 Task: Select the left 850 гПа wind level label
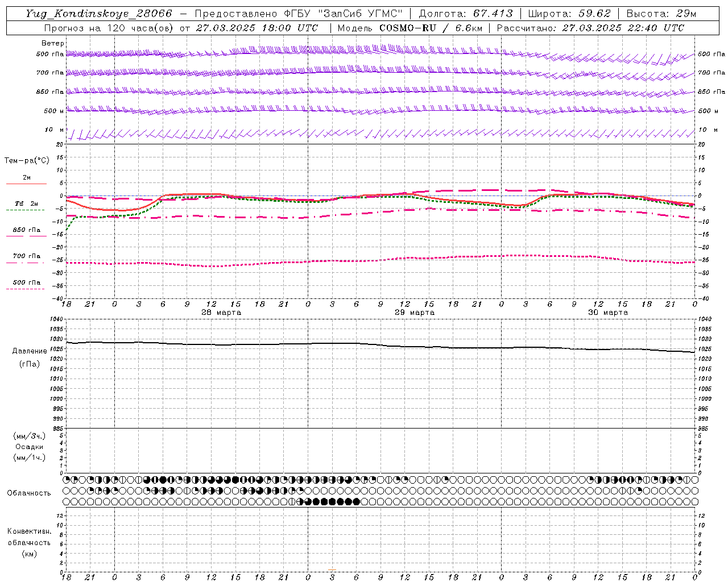click(50, 92)
